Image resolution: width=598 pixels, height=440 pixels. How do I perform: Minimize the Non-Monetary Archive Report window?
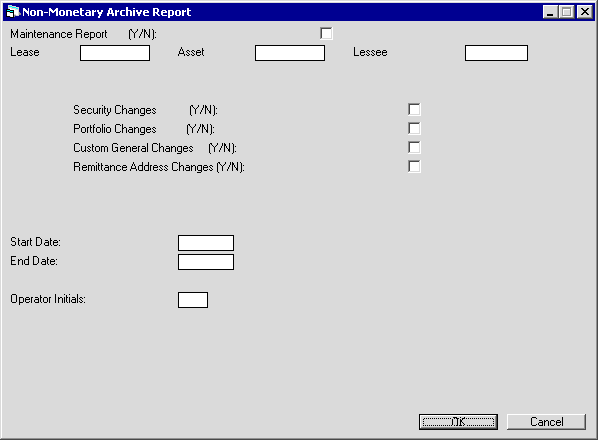coord(550,12)
